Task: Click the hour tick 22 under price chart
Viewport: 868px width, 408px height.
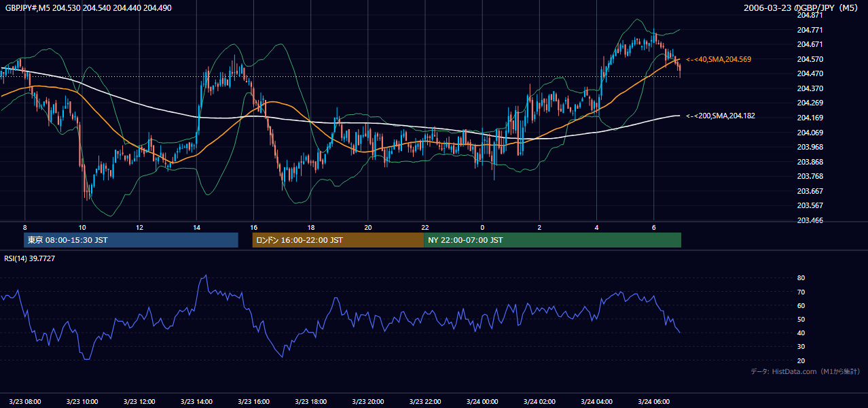Action: 424,227
